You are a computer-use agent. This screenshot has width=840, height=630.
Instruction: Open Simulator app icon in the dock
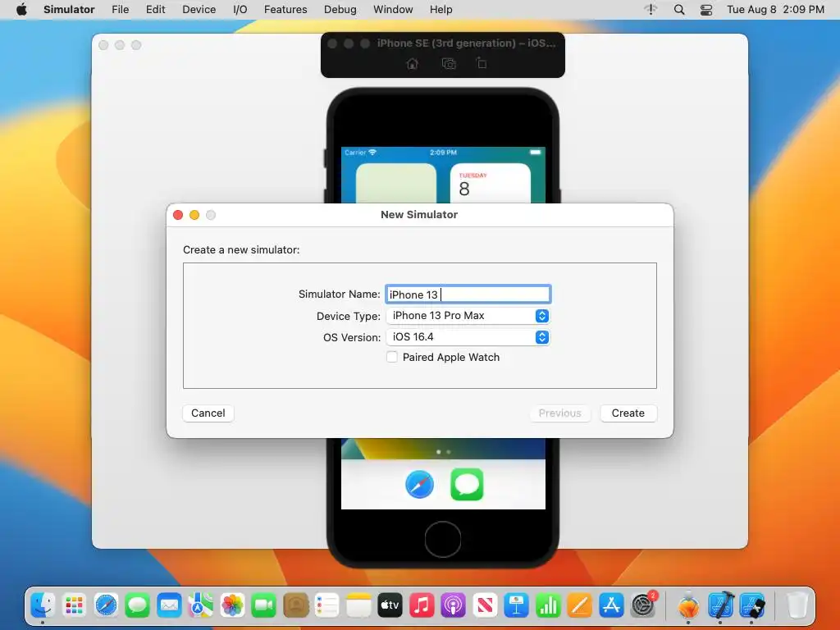(x=753, y=606)
